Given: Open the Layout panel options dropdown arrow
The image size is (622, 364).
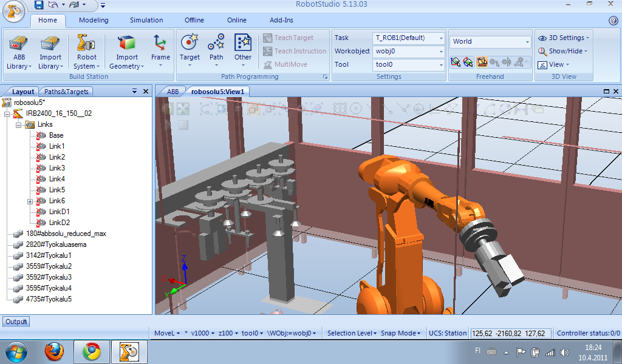Looking at the screenshot, I should click(134, 92).
